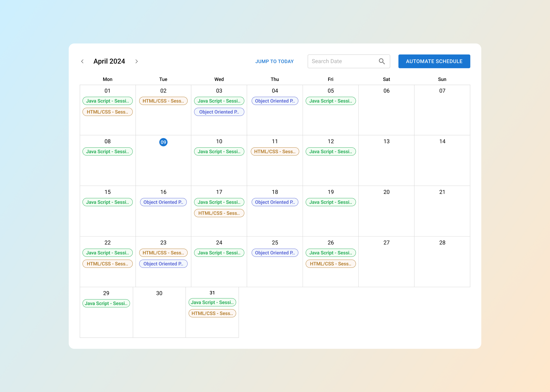Viewport: 550px width, 392px height.
Task: Open HTML/CSS session on April 02
Action: tap(163, 101)
